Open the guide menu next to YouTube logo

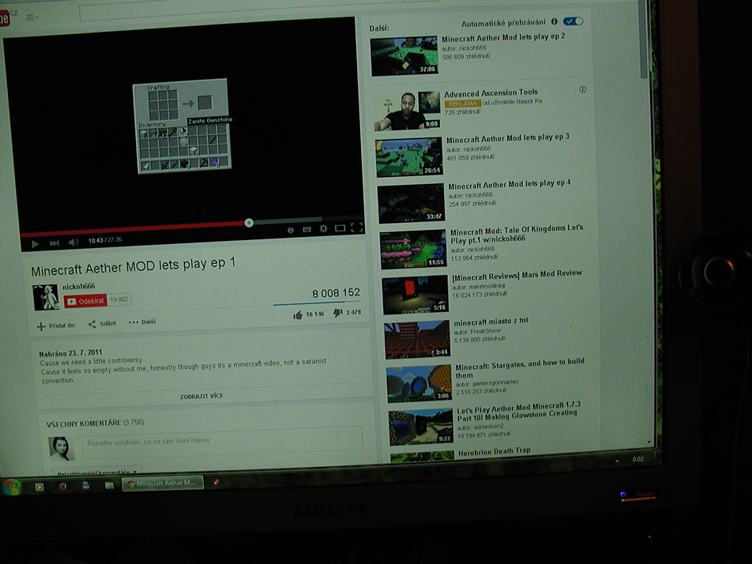click(31, 17)
